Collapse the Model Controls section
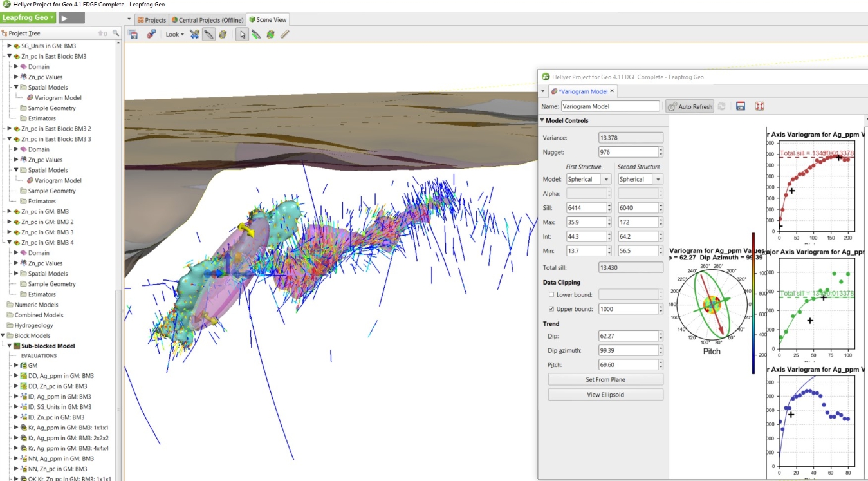This screenshot has width=868, height=481. (542, 120)
